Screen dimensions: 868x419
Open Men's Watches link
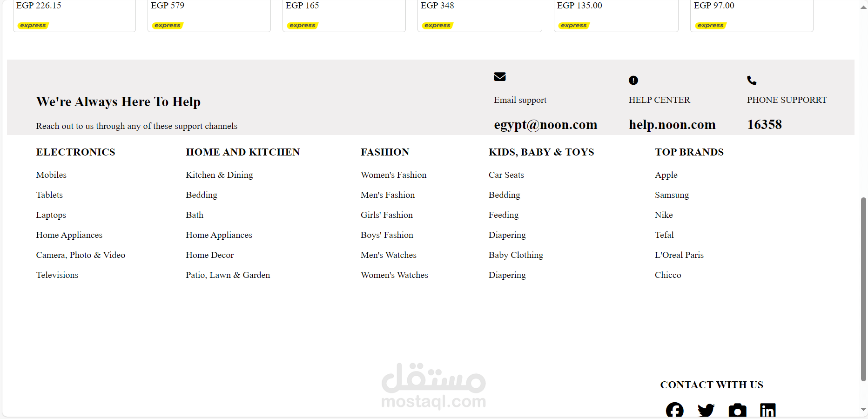coord(389,255)
